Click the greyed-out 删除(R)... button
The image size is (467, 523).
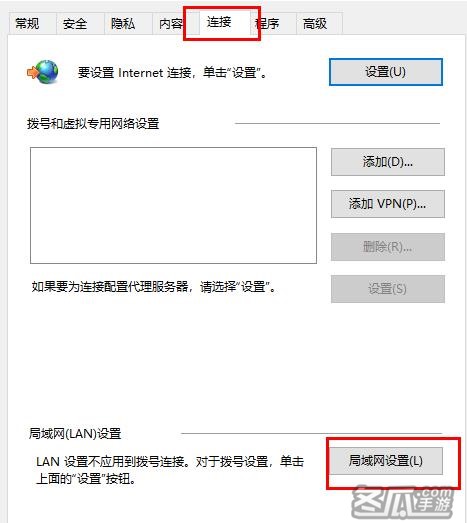pos(388,247)
